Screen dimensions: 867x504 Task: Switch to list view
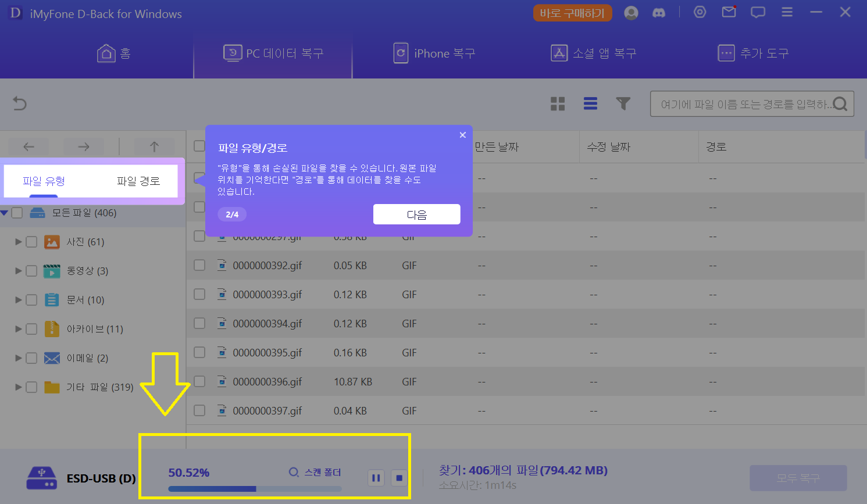click(x=590, y=104)
